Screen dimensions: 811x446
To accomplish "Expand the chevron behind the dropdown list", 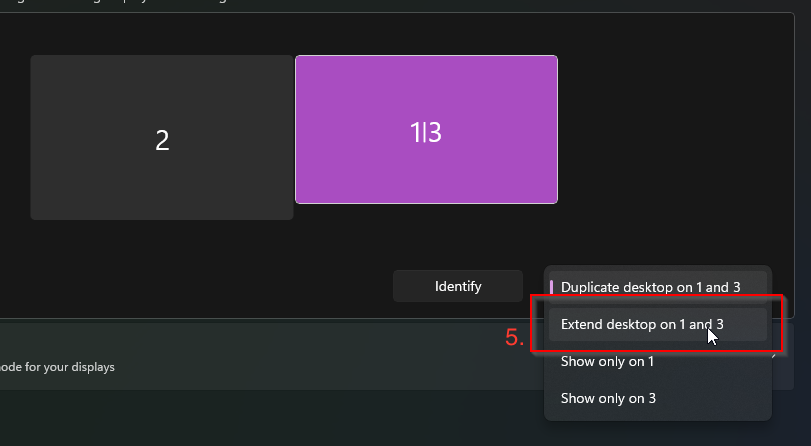I will 775,356.
